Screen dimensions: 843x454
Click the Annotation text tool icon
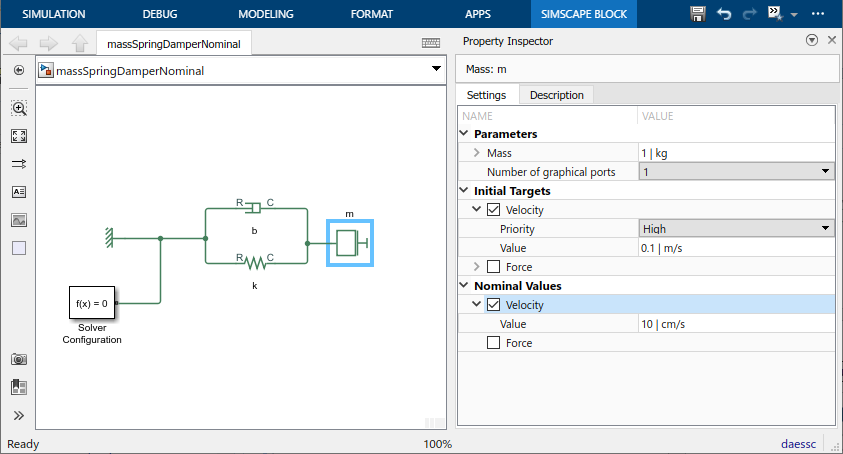tap(19, 192)
